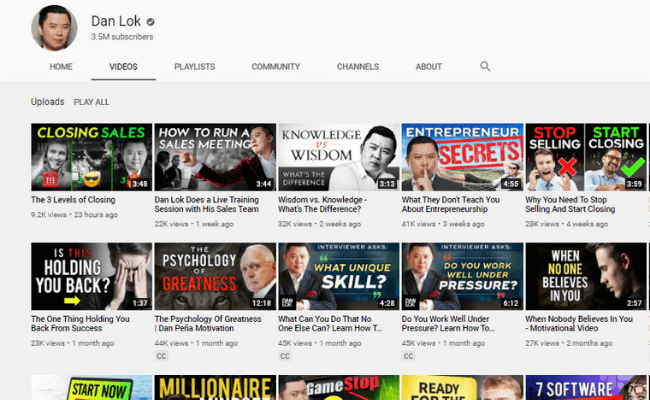
Task: Open the Start Now video thumbnail
Action: pyautogui.click(x=91, y=388)
